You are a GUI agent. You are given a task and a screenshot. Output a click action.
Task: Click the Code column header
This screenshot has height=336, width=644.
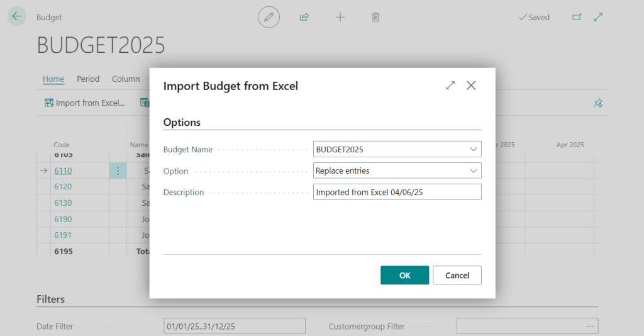coord(62,145)
